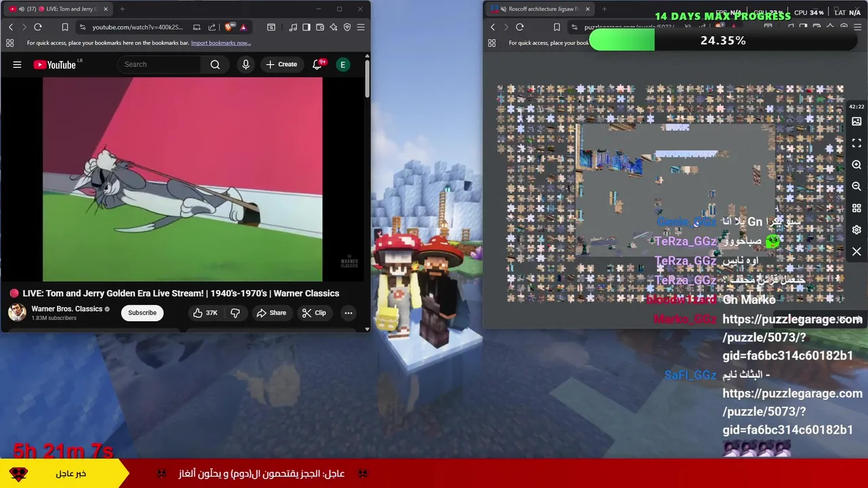Zoom out of the puzzle
Screen dimensions: 868x488
tap(856, 186)
